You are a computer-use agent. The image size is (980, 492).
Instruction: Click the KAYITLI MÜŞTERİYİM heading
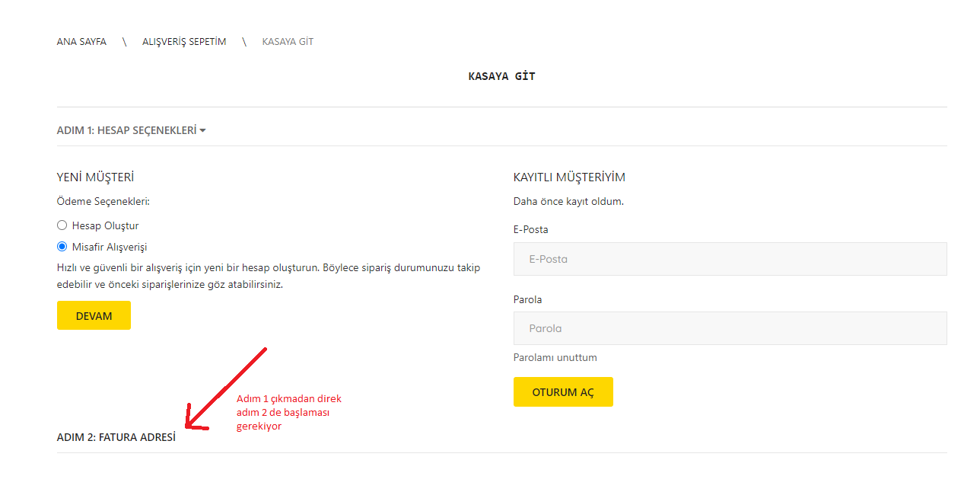(x=569, y=177)
